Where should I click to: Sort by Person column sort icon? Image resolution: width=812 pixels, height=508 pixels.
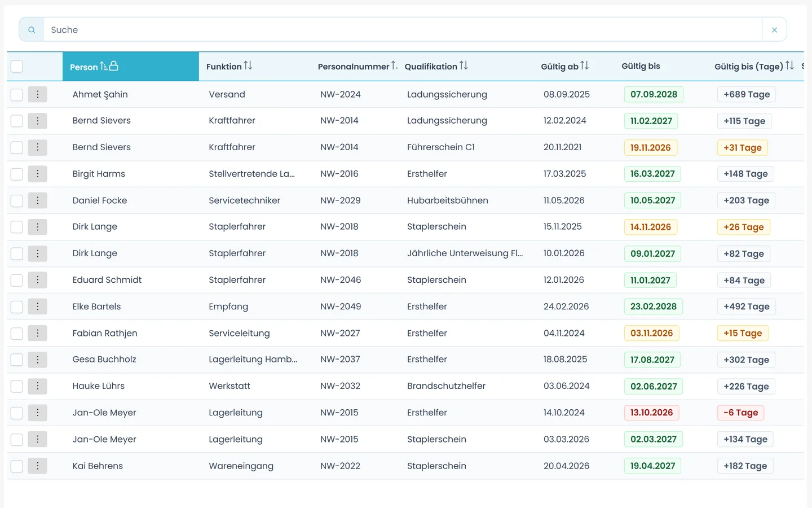(104, 66)
